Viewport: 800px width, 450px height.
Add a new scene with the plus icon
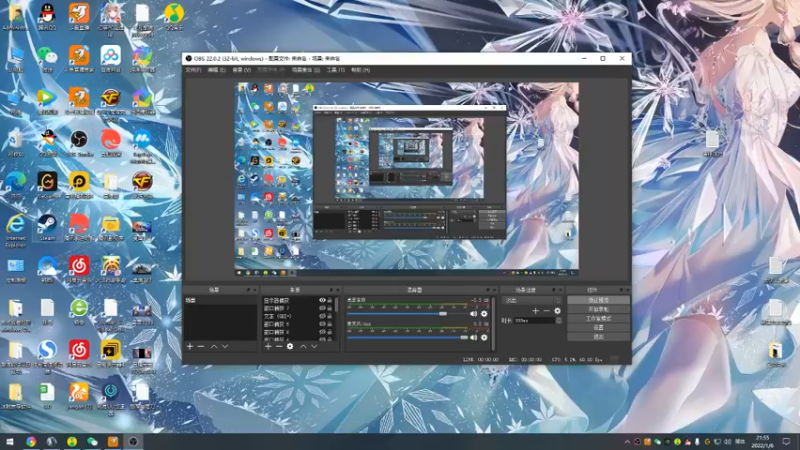(x=190, y=346)
